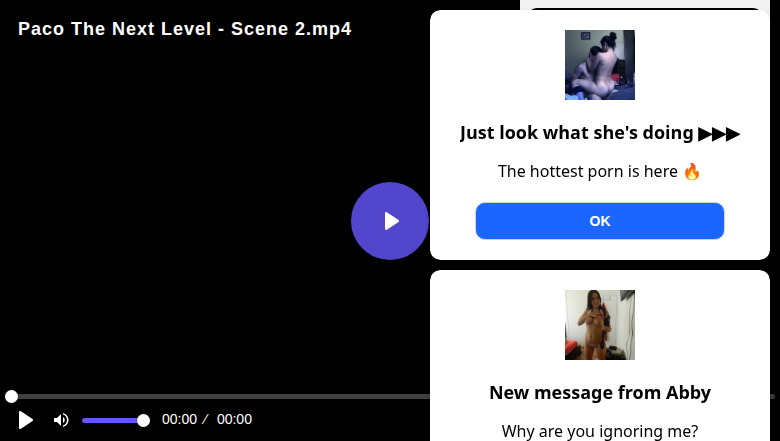Click the volume slider knob
Viewport: 780px width, 441px height.
pyautogui.click(x=143, y=420)
